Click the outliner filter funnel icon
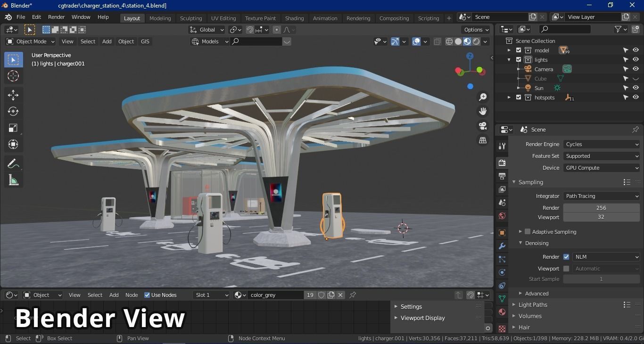This screenshot has height=344, width=644. [x=618, y=29]
